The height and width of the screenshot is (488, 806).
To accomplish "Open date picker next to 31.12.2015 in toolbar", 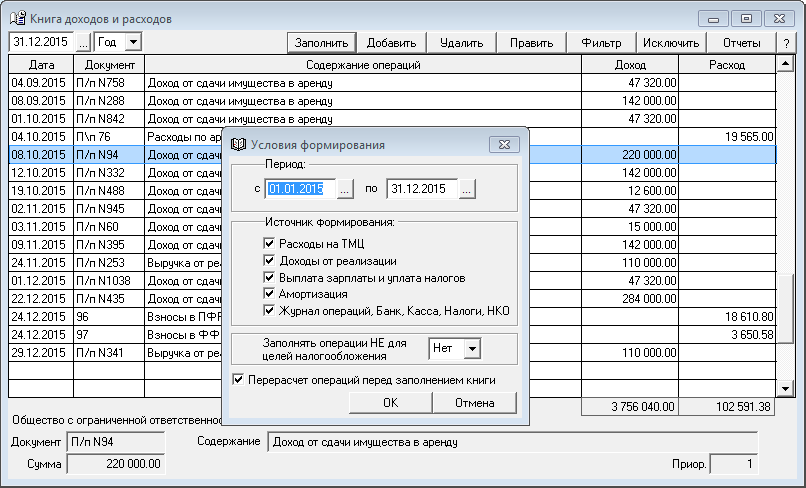I will [83, 42].
